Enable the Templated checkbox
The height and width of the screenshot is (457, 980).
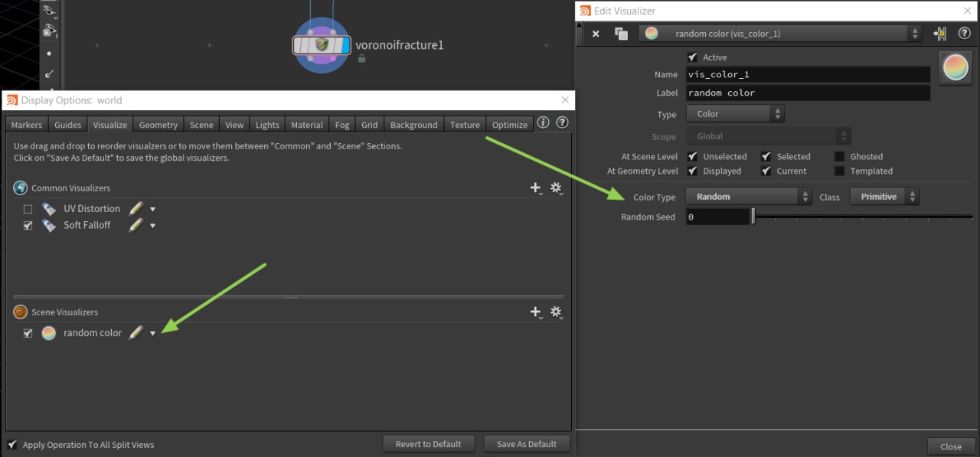(x=839, y=171)
